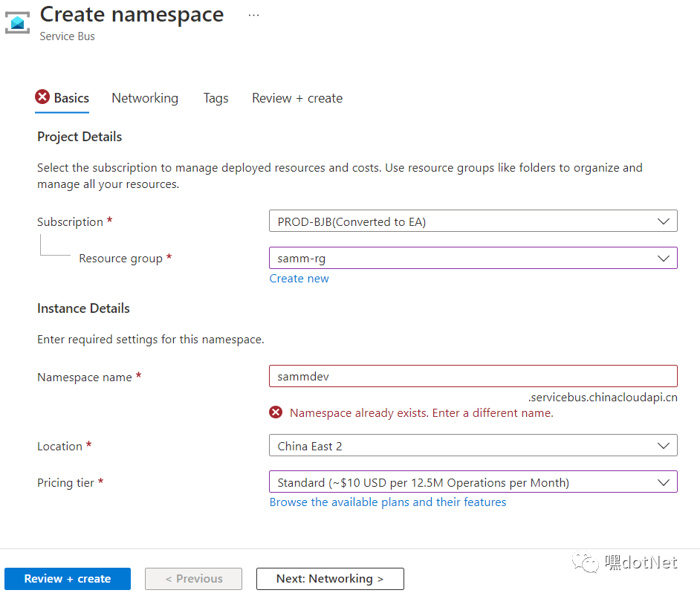This screenshot has width=700, height=593.
Task: Click the Location field label
Action: pyautogui.click(x=60, y=446)
